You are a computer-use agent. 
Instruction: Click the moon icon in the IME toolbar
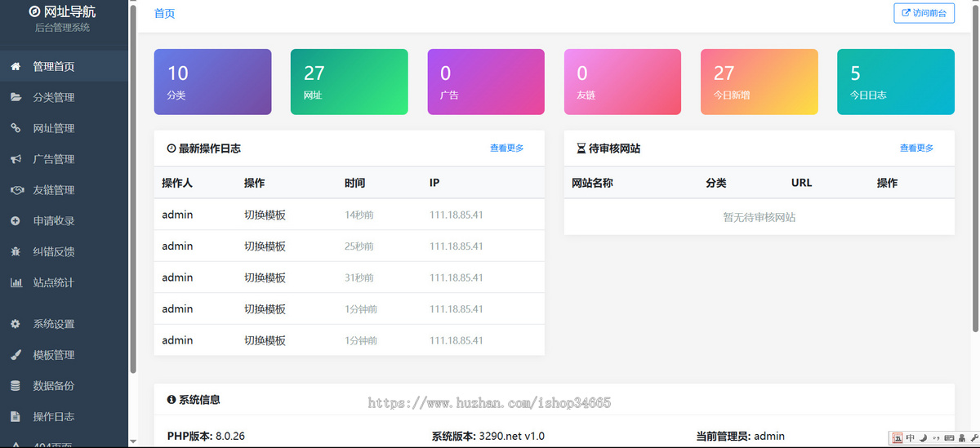(x=923, y=437)
